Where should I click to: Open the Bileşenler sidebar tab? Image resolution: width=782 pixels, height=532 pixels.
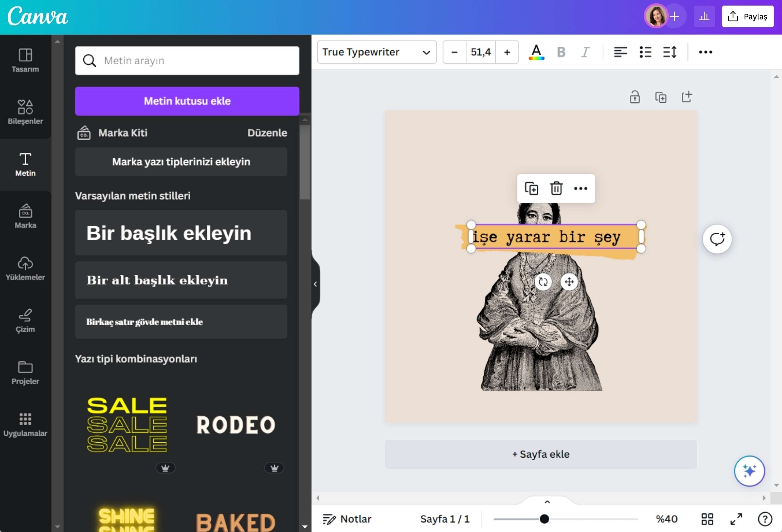click(25, 112)
